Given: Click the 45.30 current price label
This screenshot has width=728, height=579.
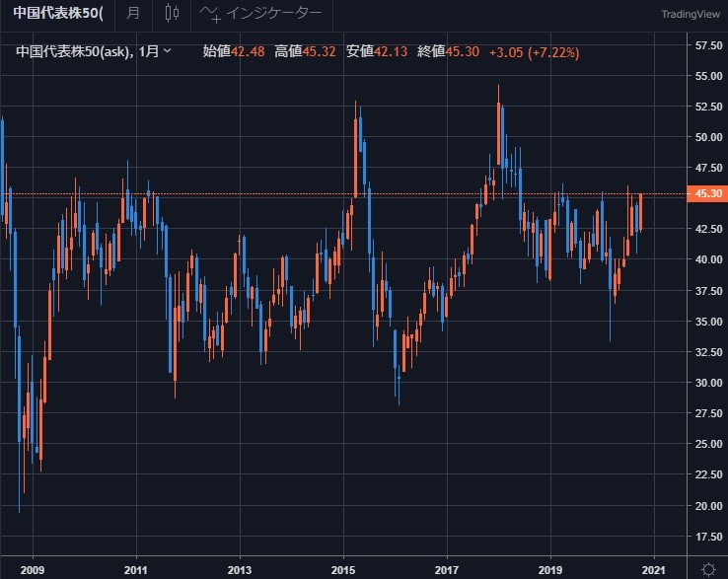Looking at the screenshot, I should coord(706,193).
